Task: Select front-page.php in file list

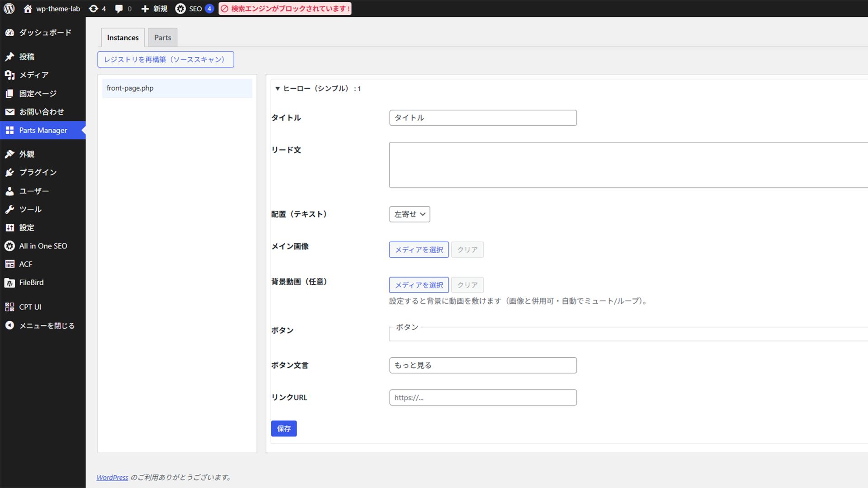Action: coord(177,88)
